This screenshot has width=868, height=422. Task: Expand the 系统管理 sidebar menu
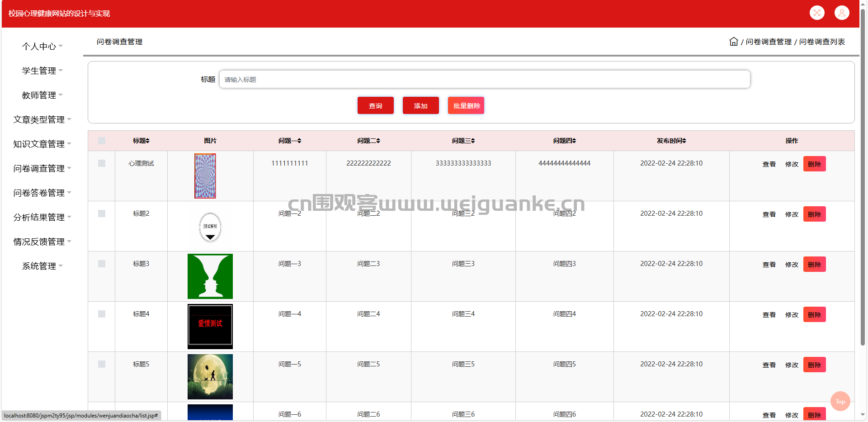click(x=42, y=266)
